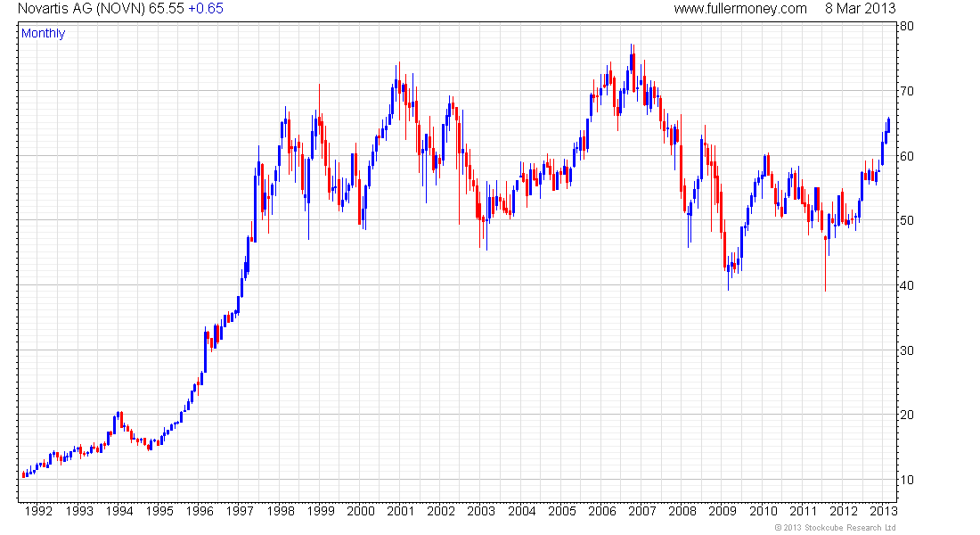
Task: Click the 2003 year label
Action: (x=481, y=511)
